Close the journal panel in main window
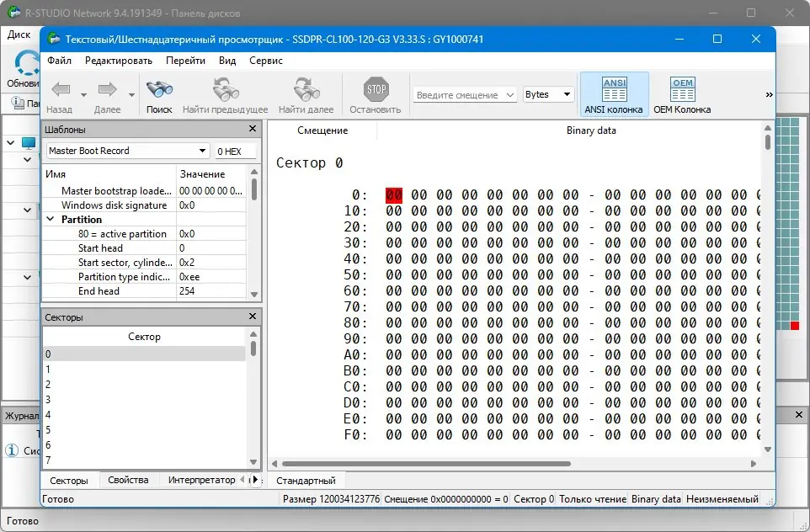The width and height of the screenshot is (810, 532). (799, 414)
